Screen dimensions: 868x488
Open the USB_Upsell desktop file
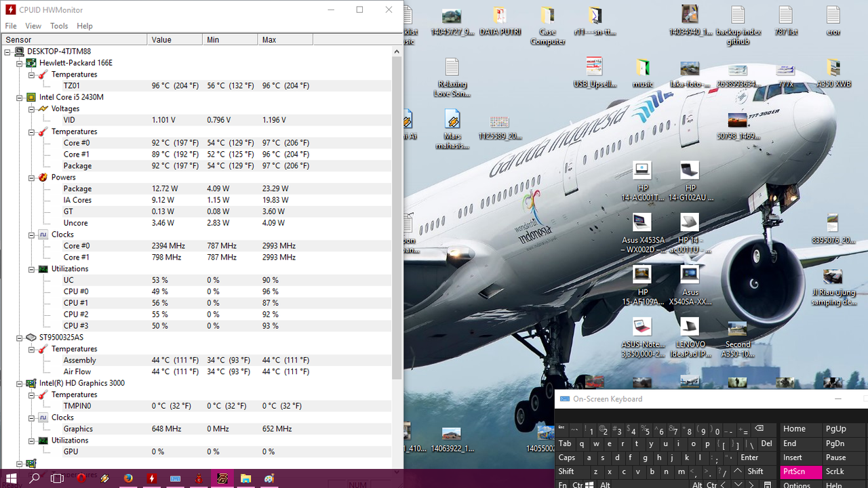(595, 73)
